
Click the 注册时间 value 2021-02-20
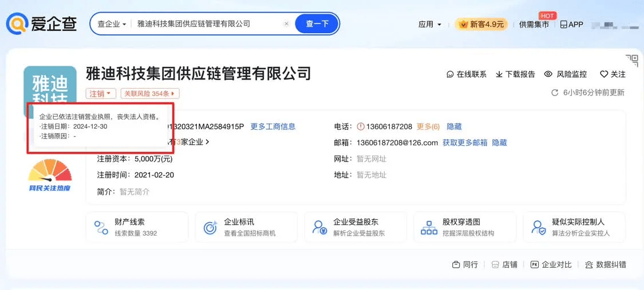155,175
